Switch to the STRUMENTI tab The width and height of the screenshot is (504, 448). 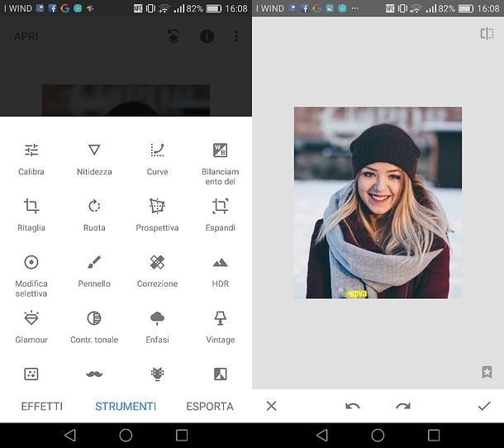pos(126,406)
